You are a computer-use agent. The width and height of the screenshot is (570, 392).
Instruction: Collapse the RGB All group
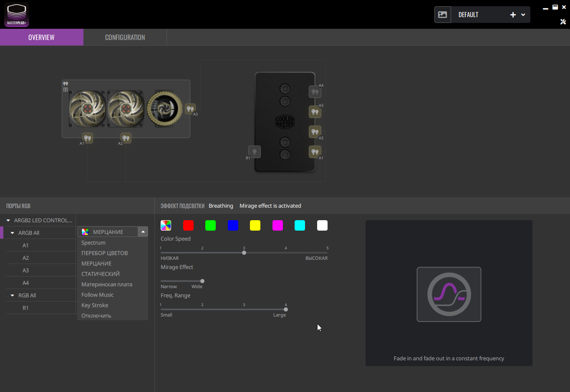coord(13,295)
